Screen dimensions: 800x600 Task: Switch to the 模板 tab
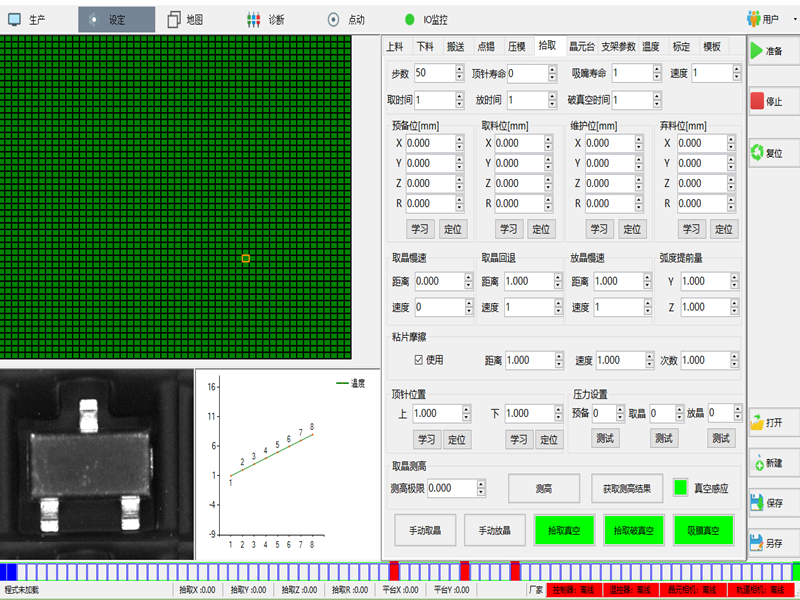pos(712,47)
